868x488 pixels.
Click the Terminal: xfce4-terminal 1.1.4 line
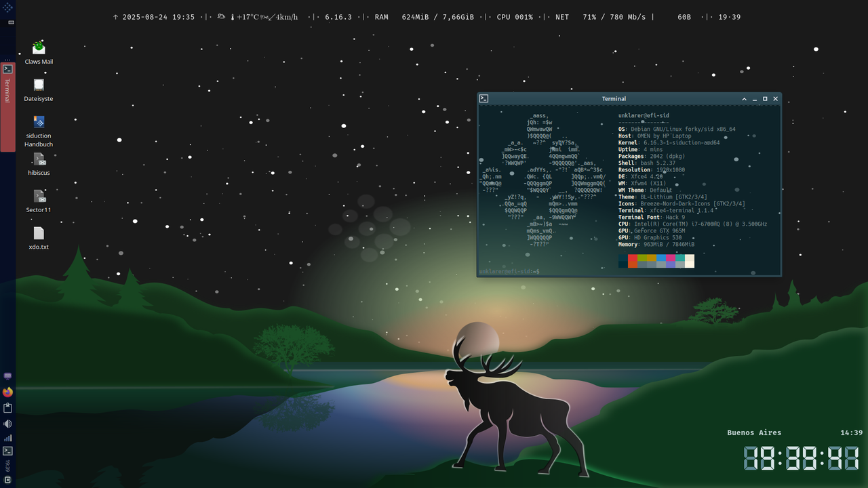[x=666, y=210]
